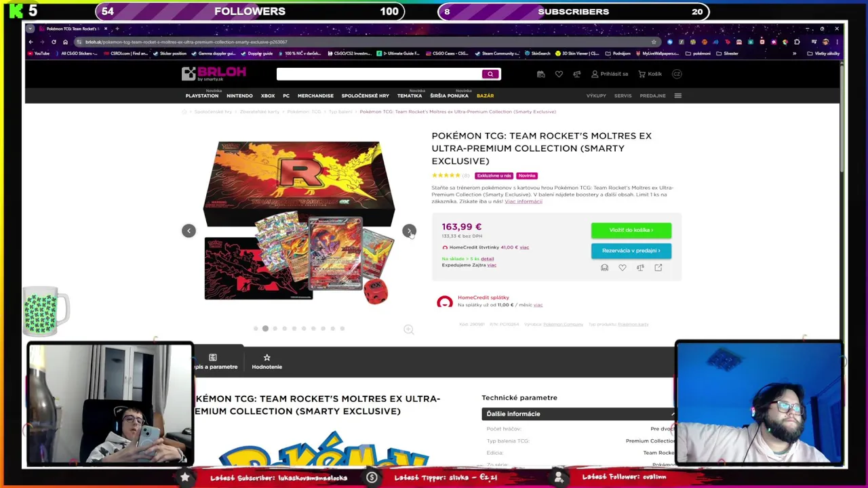
Task: Open the header wishlist heart icon
Action: [559, 74]
